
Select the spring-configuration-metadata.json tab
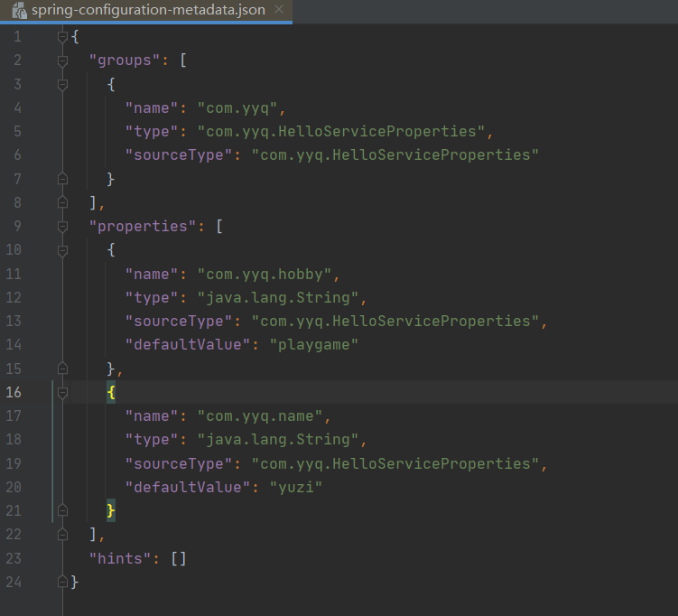pyautogui.click(x=148, y=10)
